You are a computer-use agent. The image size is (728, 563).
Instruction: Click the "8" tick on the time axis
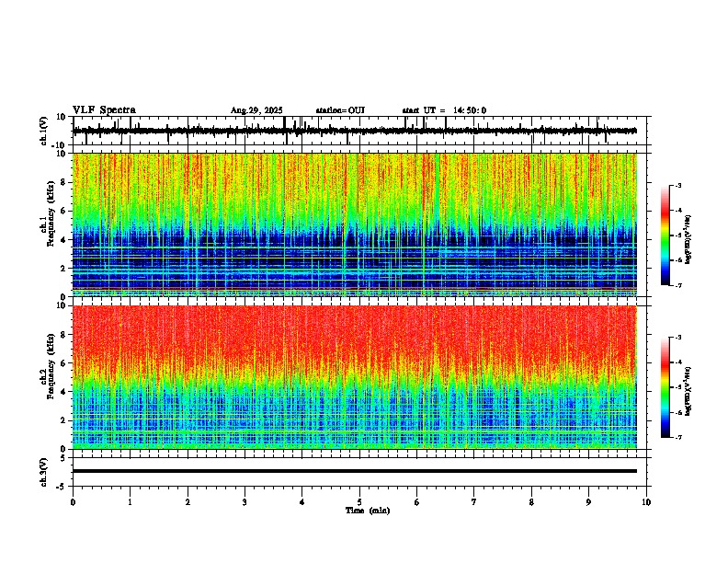click(531, 502)
